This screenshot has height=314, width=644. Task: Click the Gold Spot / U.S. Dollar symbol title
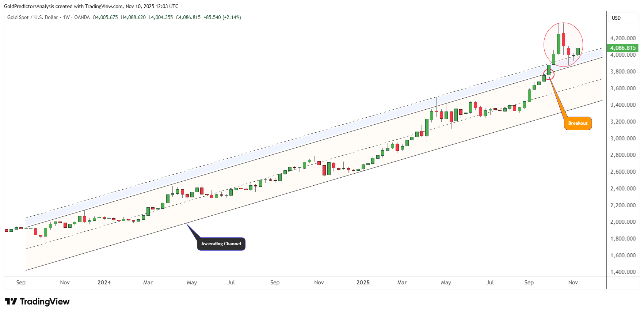coord(33,17)
